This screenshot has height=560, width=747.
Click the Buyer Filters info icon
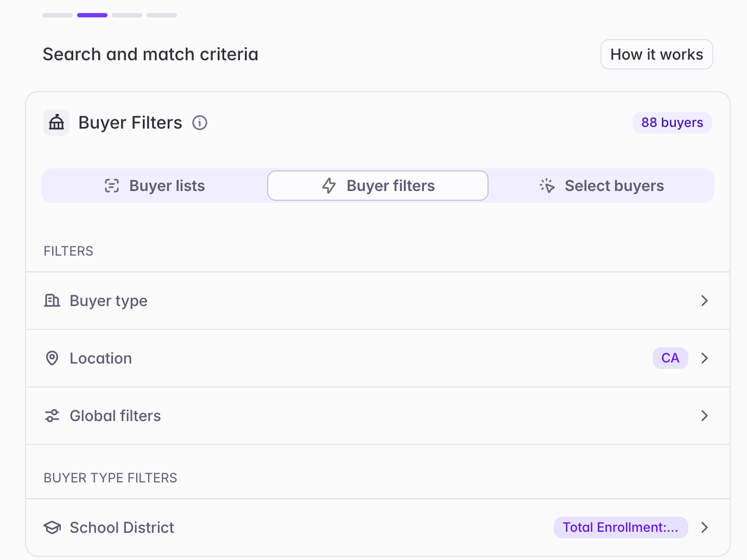coord(200,123)
